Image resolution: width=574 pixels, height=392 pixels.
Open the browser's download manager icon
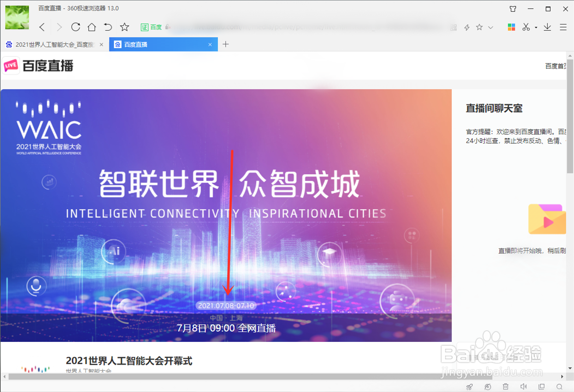click(x=547, y=27)
